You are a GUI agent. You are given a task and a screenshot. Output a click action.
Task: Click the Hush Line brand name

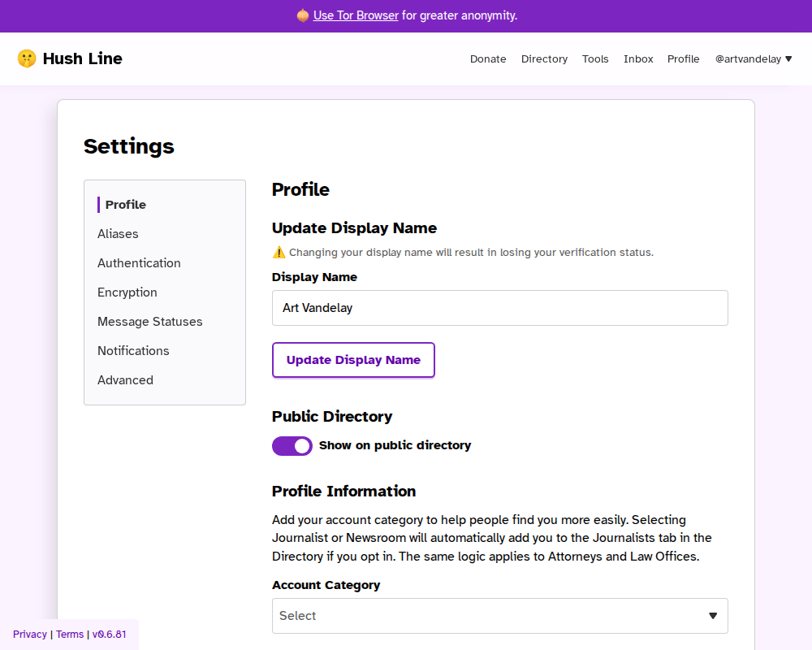82,58
